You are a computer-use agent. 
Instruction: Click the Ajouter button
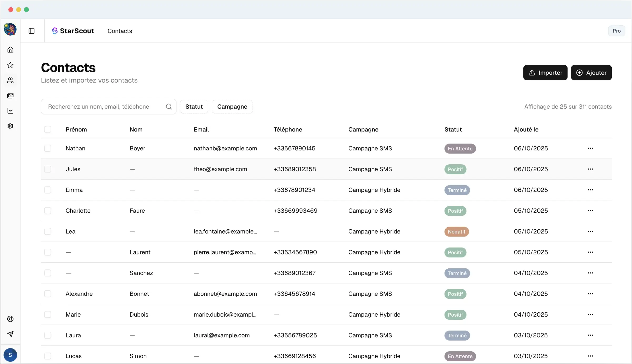pos(591,73)
